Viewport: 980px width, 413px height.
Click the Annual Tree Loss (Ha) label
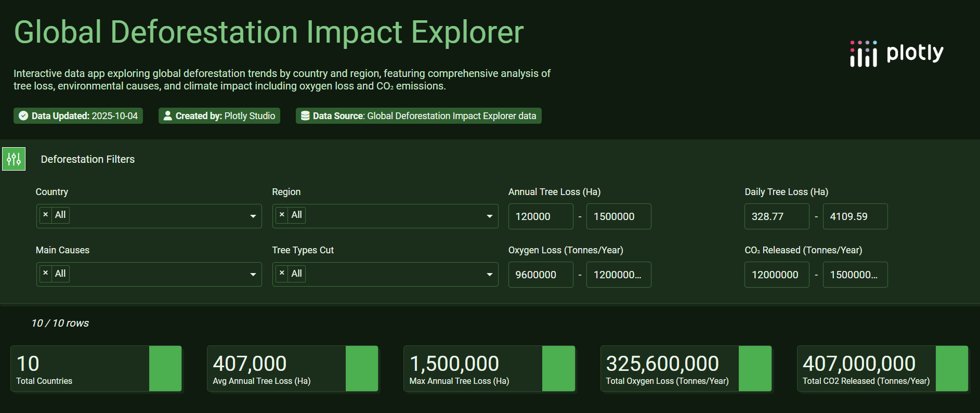click(554, 192)
